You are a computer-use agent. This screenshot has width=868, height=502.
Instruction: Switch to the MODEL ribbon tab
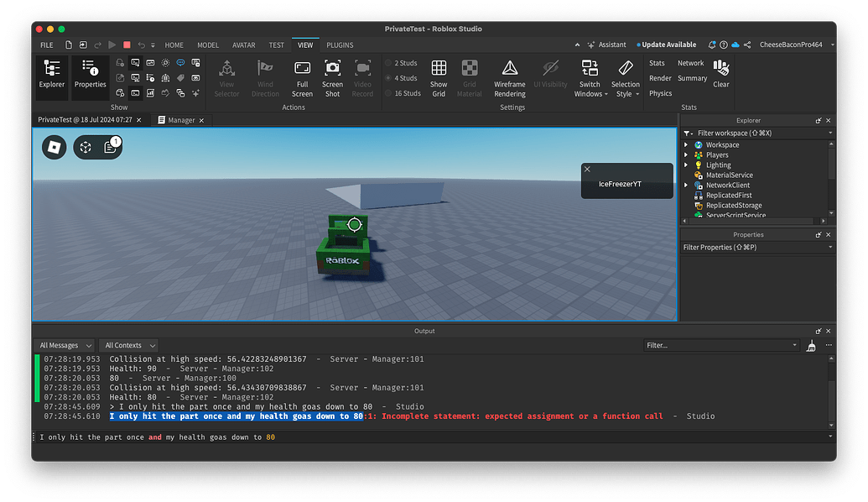207,44
